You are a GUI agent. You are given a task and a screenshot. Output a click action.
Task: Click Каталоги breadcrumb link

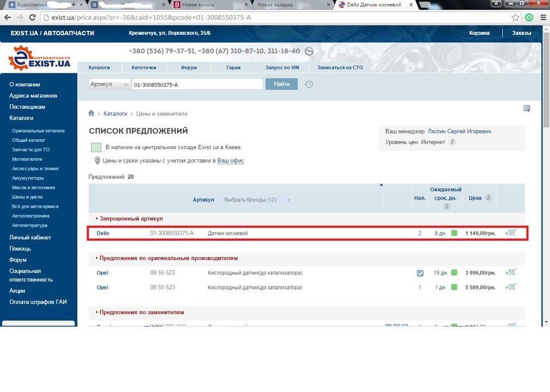click(115, 113)
